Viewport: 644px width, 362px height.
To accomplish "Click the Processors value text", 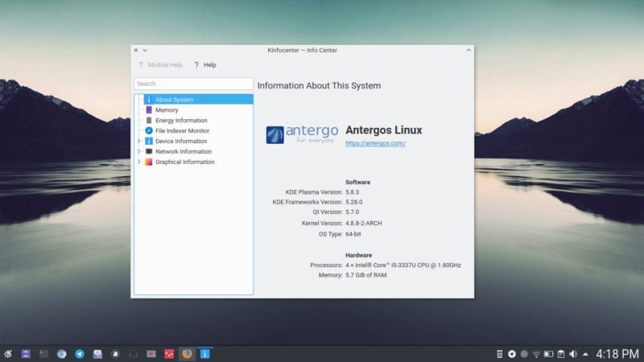I will (403, 265).
